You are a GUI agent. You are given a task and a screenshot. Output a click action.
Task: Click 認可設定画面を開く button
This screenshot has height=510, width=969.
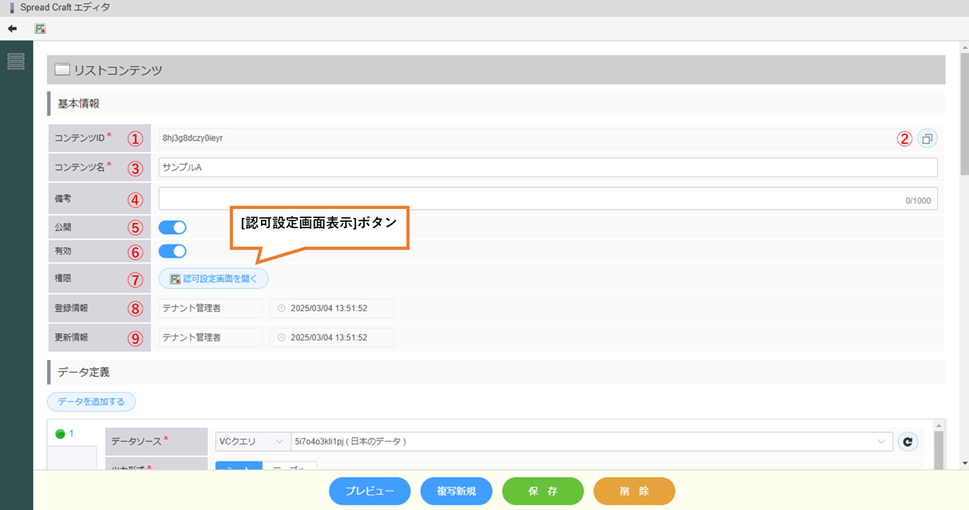pos(213,279)
